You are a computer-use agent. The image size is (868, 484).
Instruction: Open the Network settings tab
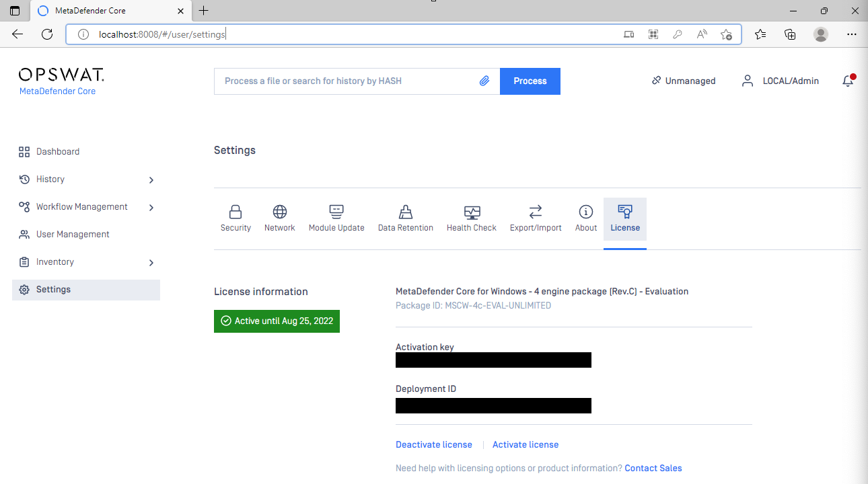pyautogui.click(x=280, y=219)
